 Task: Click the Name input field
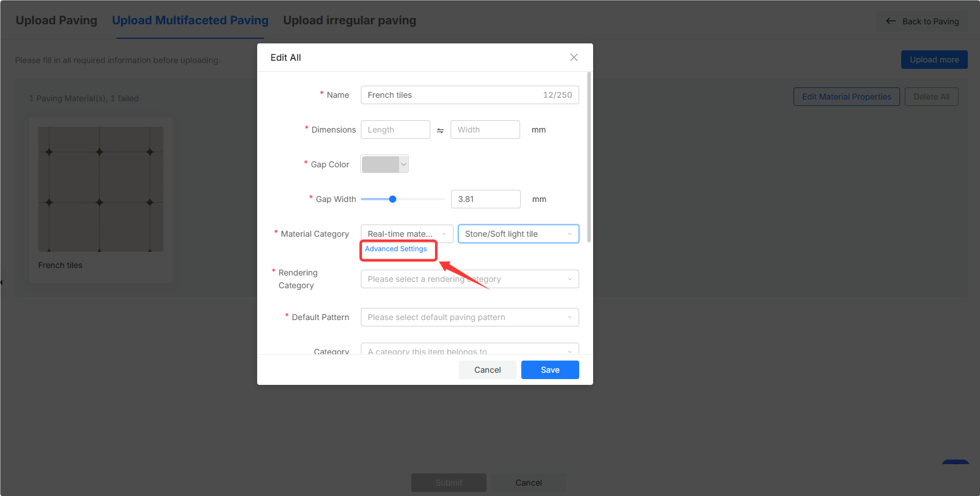tap(470, 95)
